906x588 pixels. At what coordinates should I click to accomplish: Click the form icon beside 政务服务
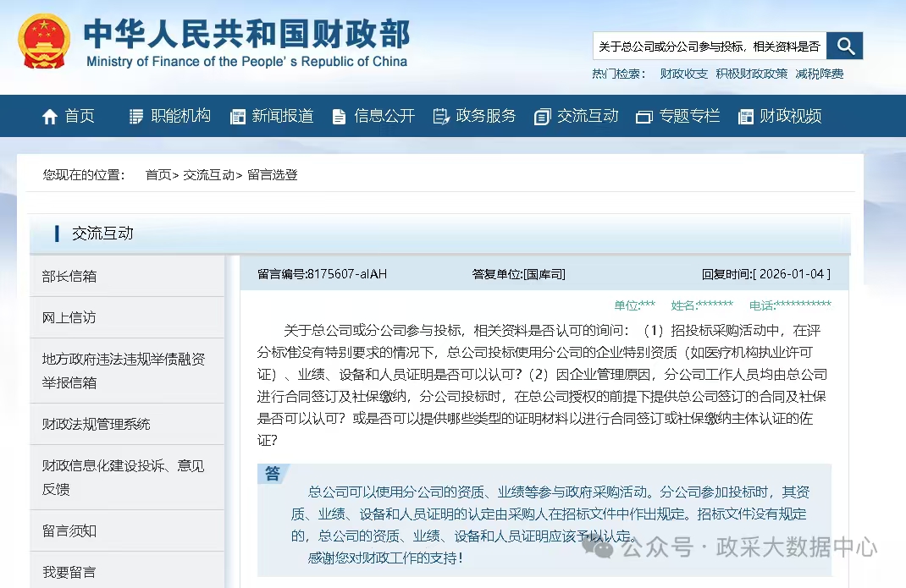point(441,117)
